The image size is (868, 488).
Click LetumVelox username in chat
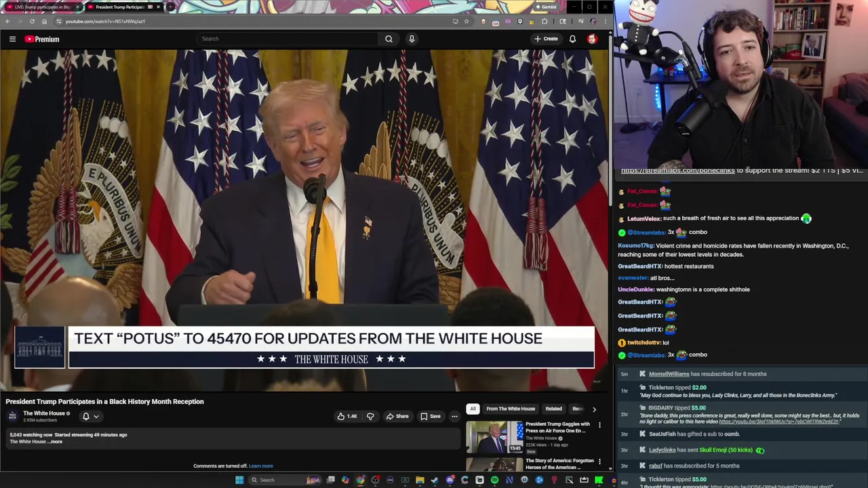click(644, 218)
